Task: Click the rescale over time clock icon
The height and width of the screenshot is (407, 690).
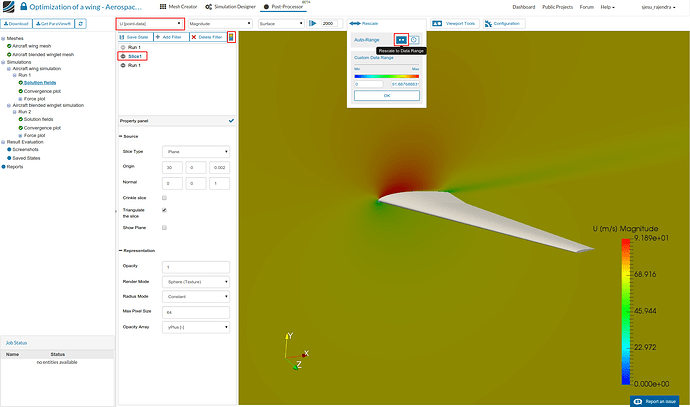Action: 414,40
